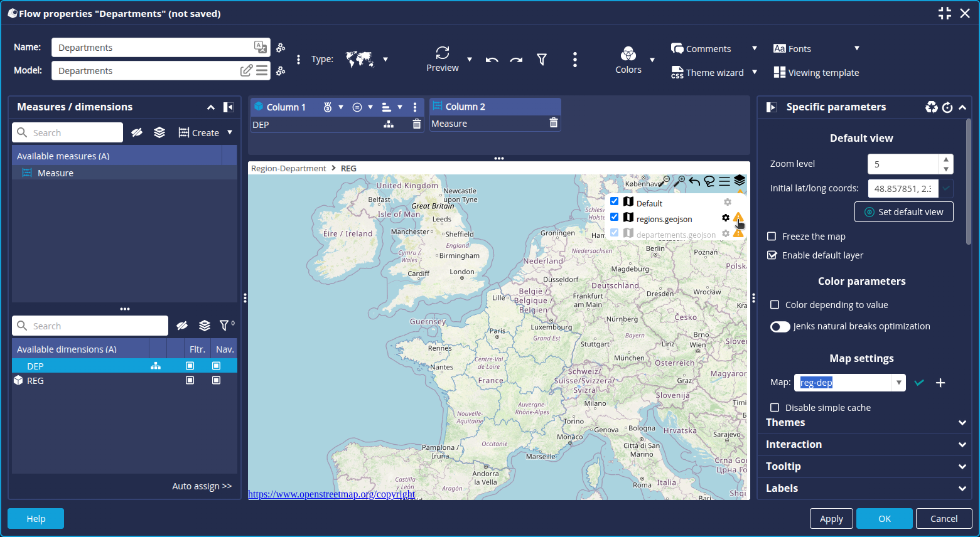Expand the Themes section
This screenshot has height=537, width=980.
(962, 423)
